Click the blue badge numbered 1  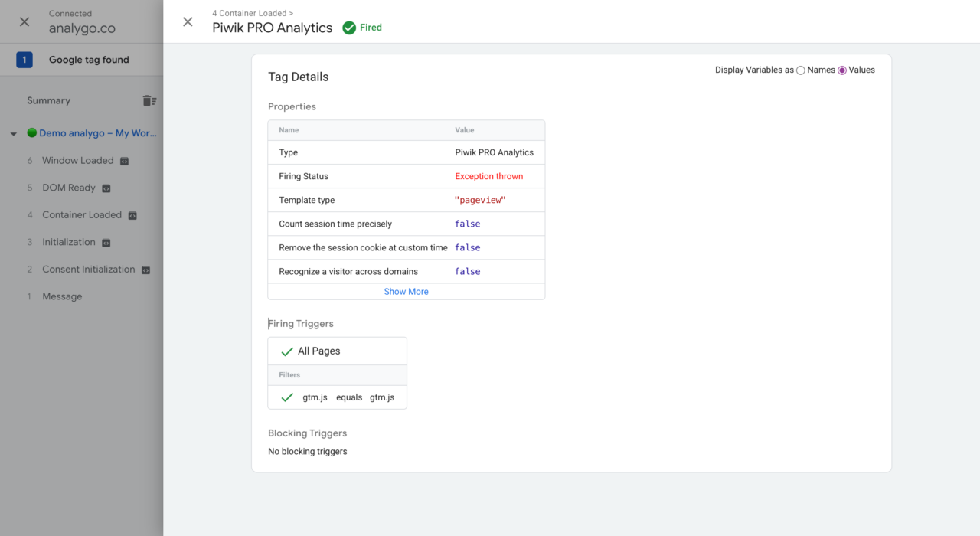pos(24,60)
